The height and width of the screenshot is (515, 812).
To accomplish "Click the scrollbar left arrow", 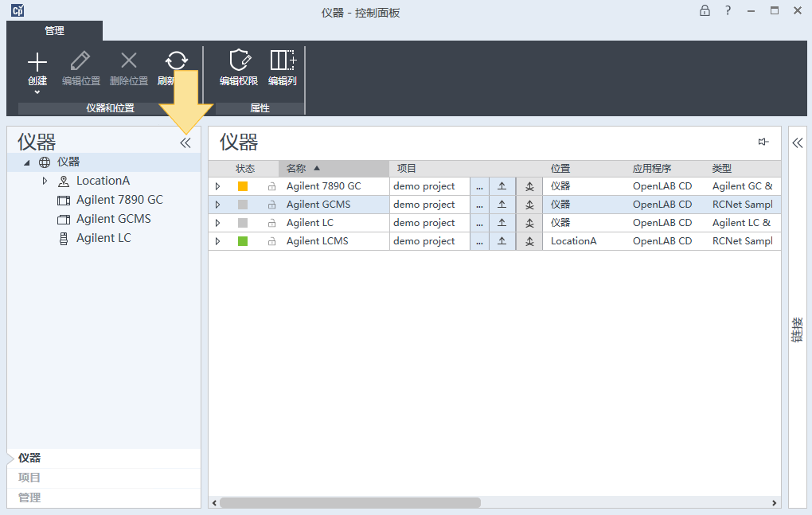I will [x=214, y=503].
